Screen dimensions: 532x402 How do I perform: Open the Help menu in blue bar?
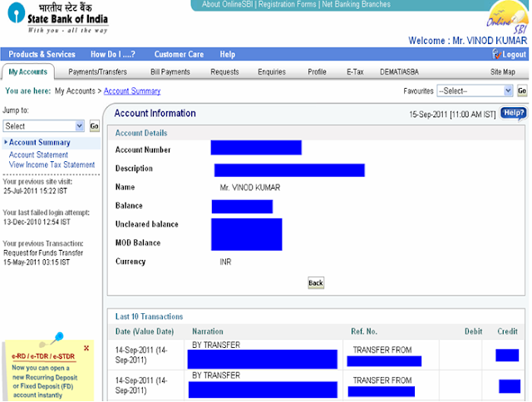[x=227, y=54]
